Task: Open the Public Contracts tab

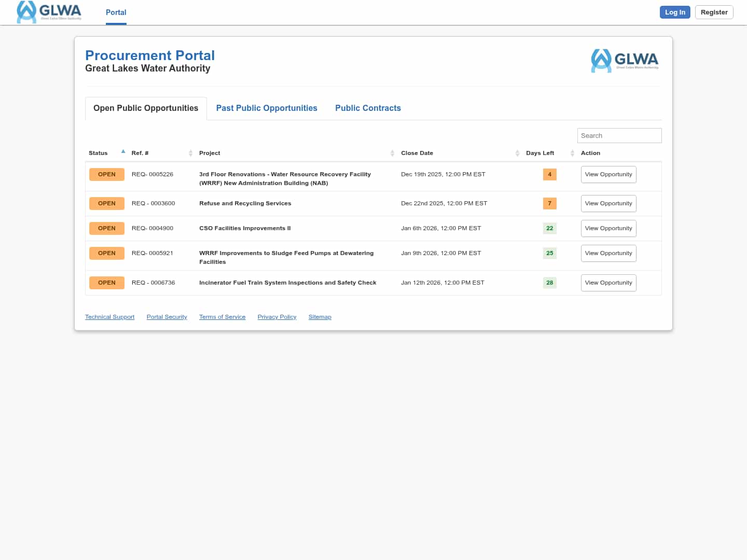Action: [x=368, y=108]
